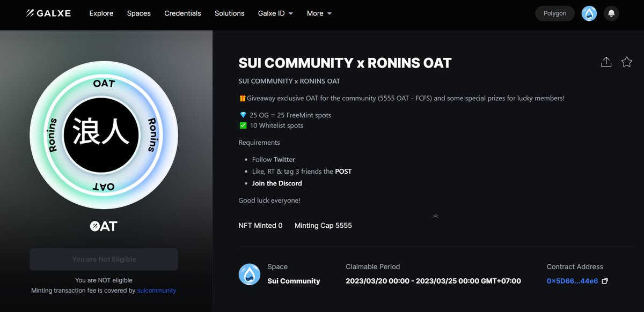Viewport: 644px width, 312px height.
Task: Open the Polygon network selector
Action: coord(554,13)
